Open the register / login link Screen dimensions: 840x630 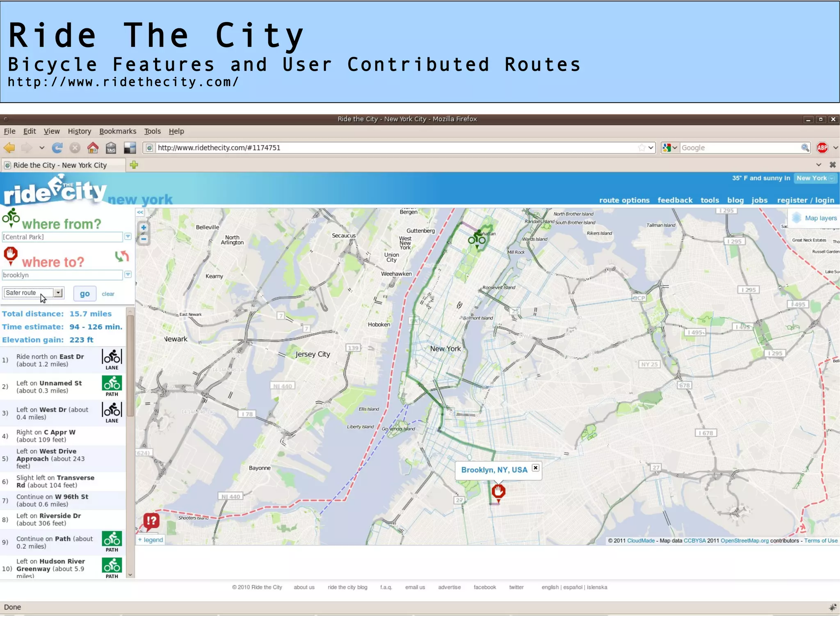(806, 200)
